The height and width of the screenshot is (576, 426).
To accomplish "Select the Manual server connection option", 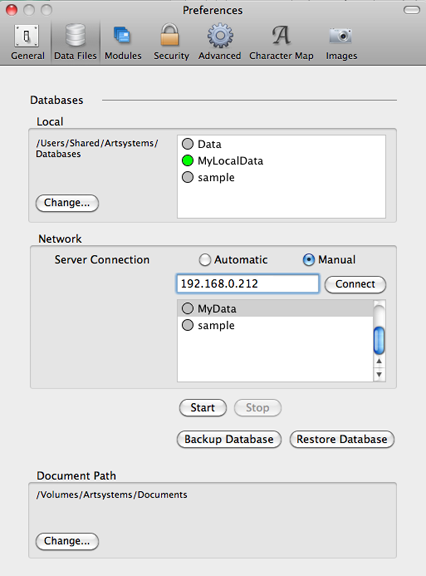I will click(329, 260).
